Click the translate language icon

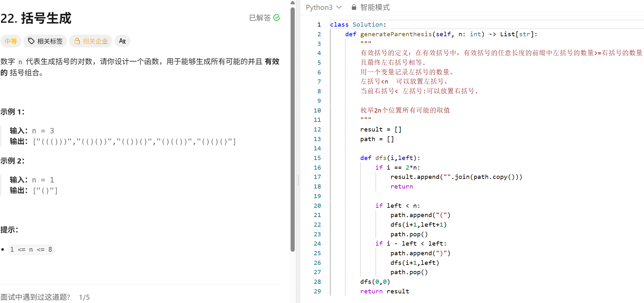(122, 41)
